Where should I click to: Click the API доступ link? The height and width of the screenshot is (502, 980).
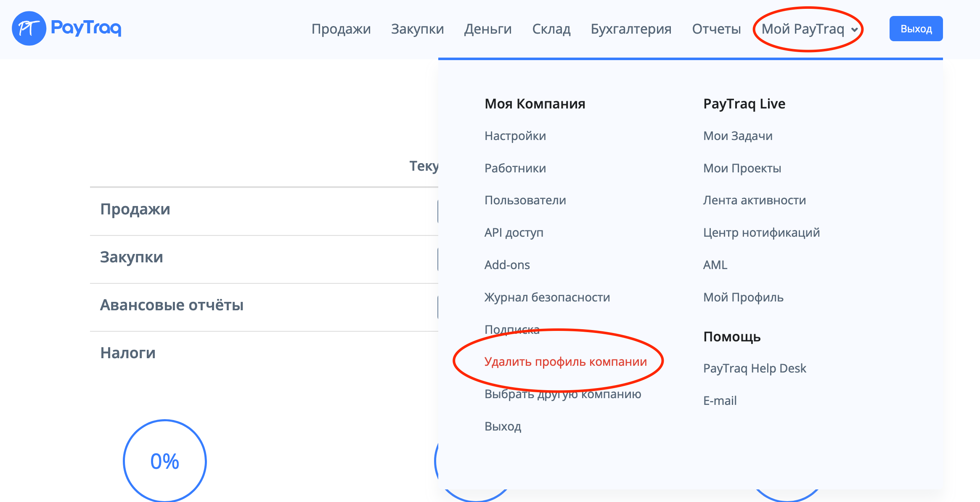pos(514,233)
